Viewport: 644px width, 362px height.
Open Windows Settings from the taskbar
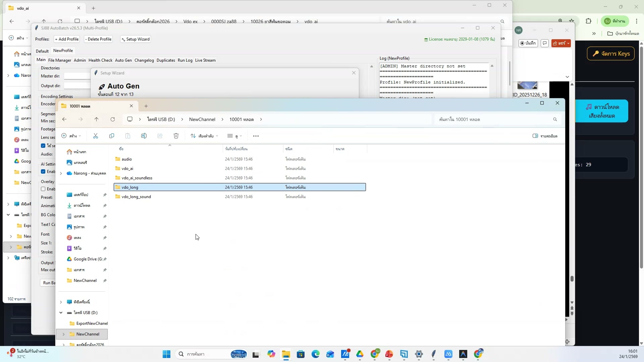pos(419,354)
